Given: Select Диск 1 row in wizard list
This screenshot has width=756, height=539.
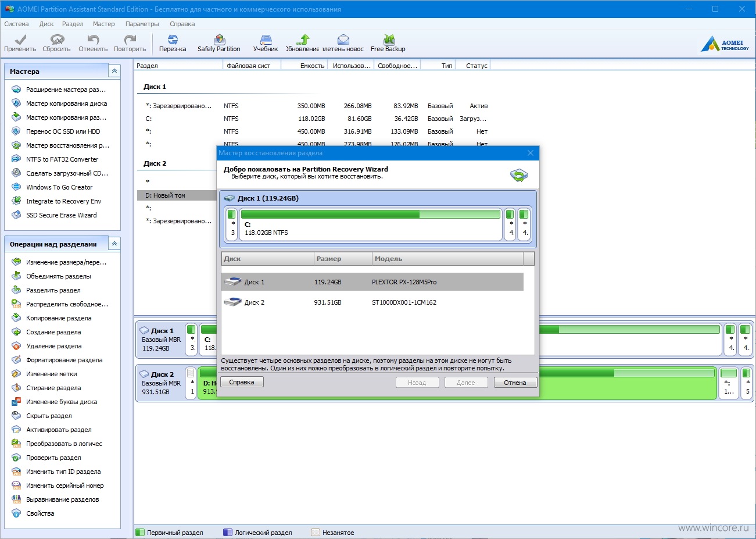Looking at the screenshot, I should click(x=372, y=282).
